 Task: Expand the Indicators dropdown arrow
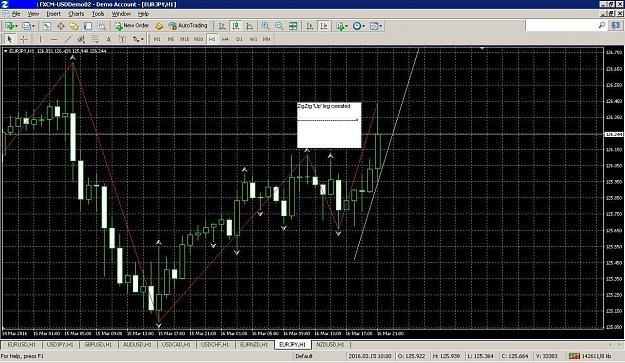pyautogui.click(x=346, y=26)
